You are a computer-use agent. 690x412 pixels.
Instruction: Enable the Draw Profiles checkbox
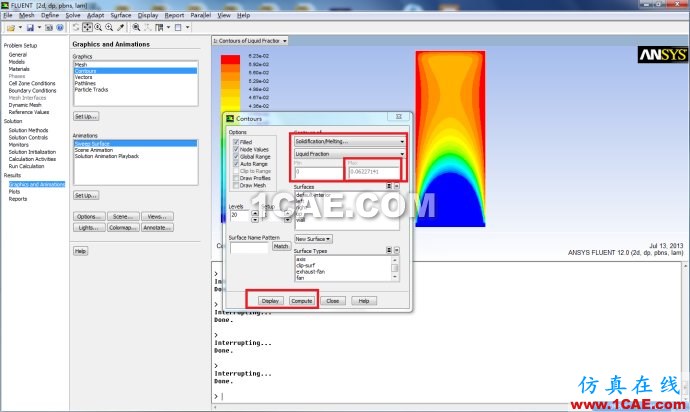(236, 178)
